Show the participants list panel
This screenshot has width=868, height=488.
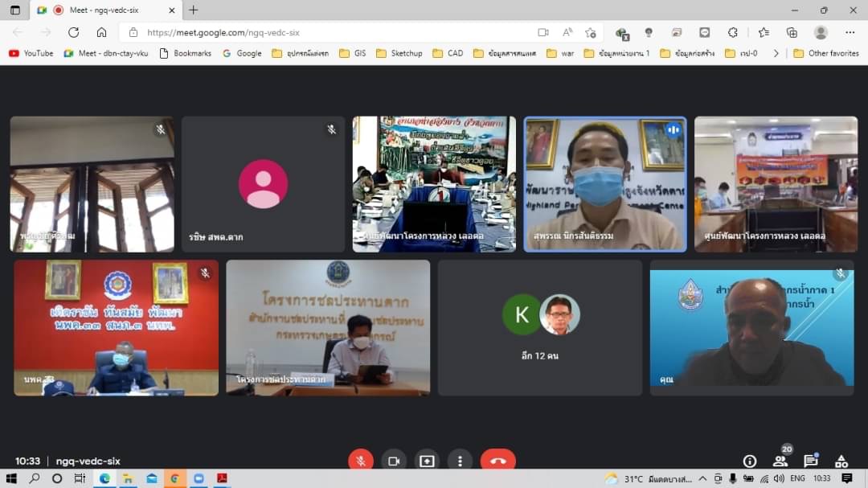point(780,461)
